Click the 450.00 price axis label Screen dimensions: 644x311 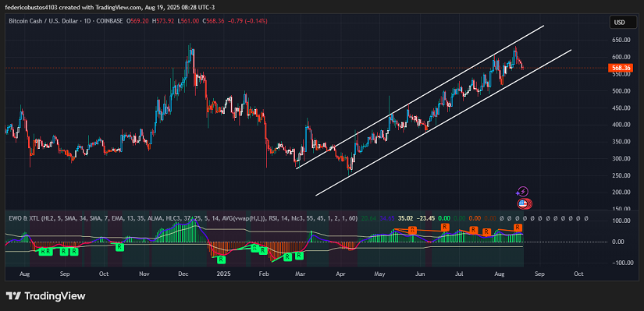tap(622, 108)
